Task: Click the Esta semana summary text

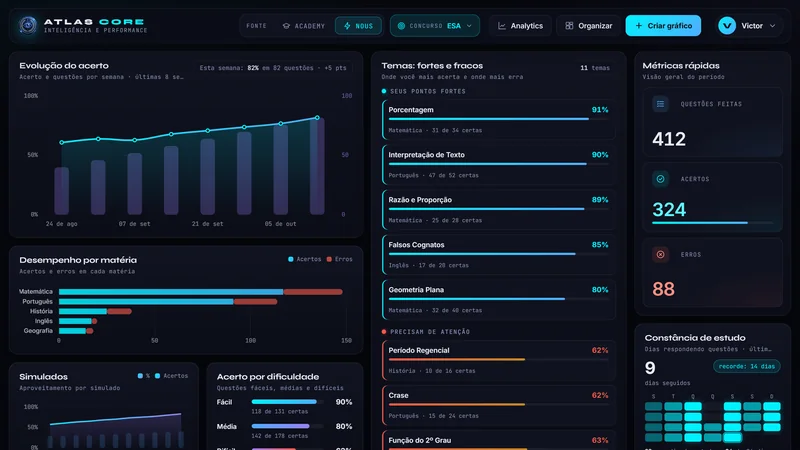Action: coord(273,68)
